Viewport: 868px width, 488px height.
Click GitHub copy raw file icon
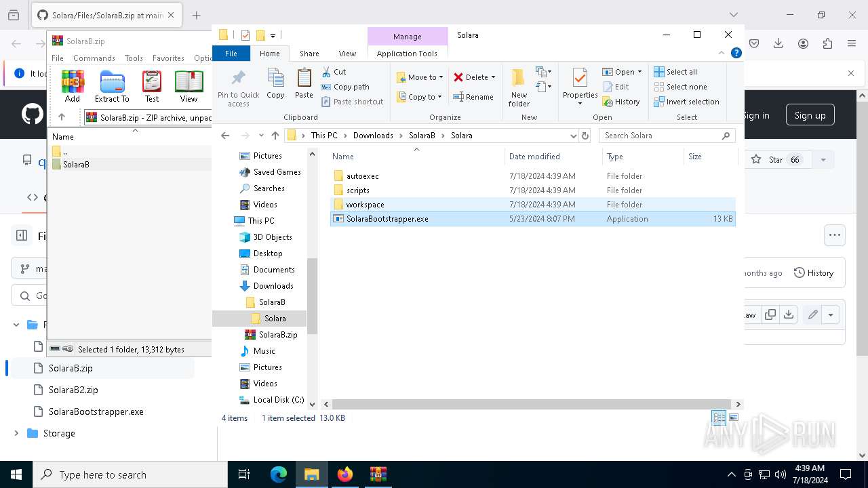click(770, 314)
